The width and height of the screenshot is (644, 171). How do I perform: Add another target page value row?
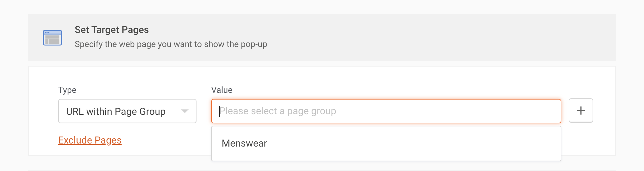click(581, 111)
